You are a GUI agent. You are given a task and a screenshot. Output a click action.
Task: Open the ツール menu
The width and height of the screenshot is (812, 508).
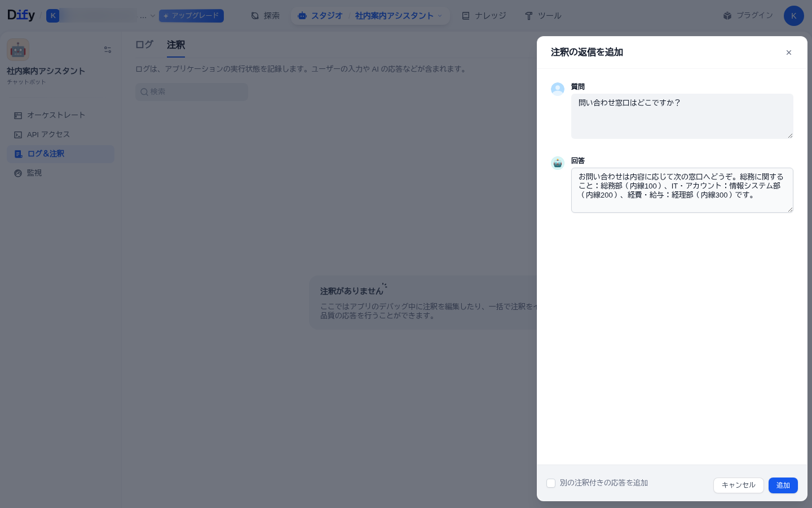(x=543, y=16)
